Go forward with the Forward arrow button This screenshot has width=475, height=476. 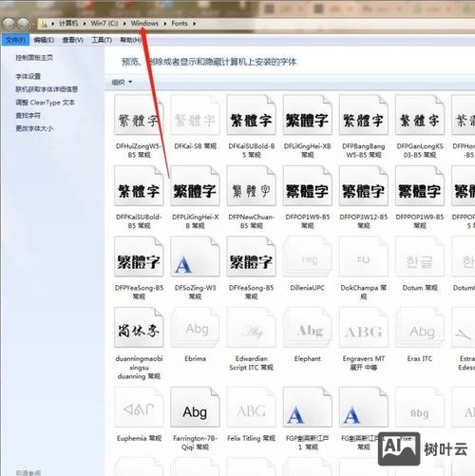23,24
